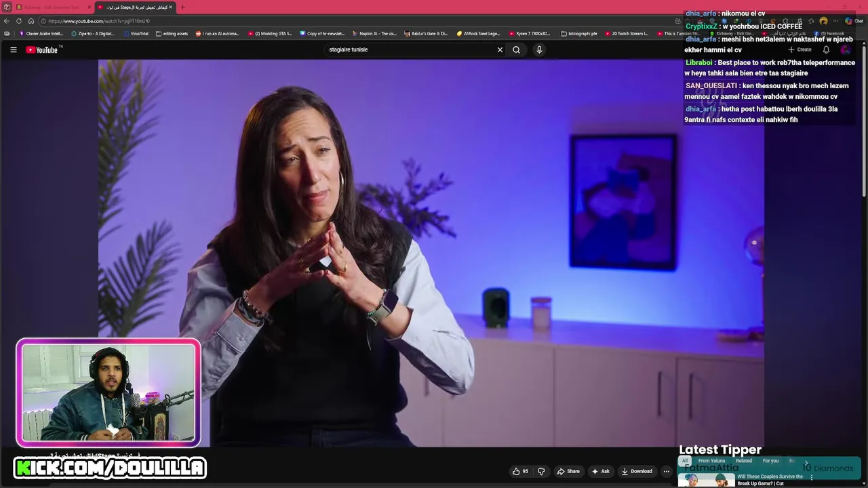Click the Create button on YouTube
Viewport: 868px width, 488px height.
(800, 49)
